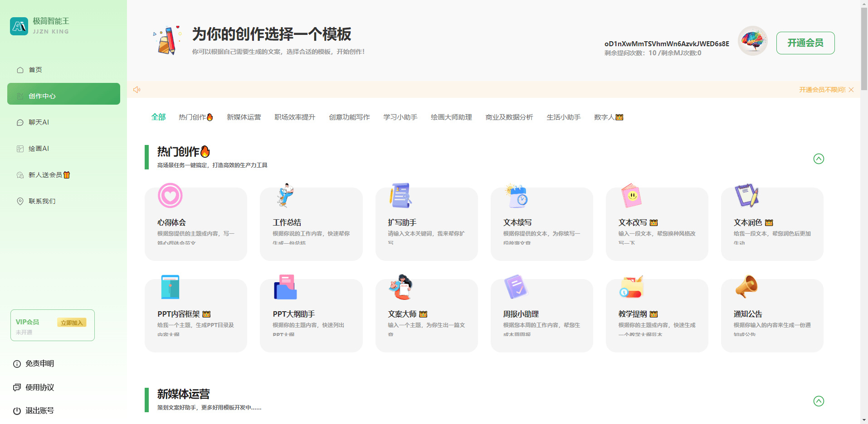Screen dimensions: 868x424
Task: Go to 绘画AI in the sidebar
Action: [x=39, y=149]
